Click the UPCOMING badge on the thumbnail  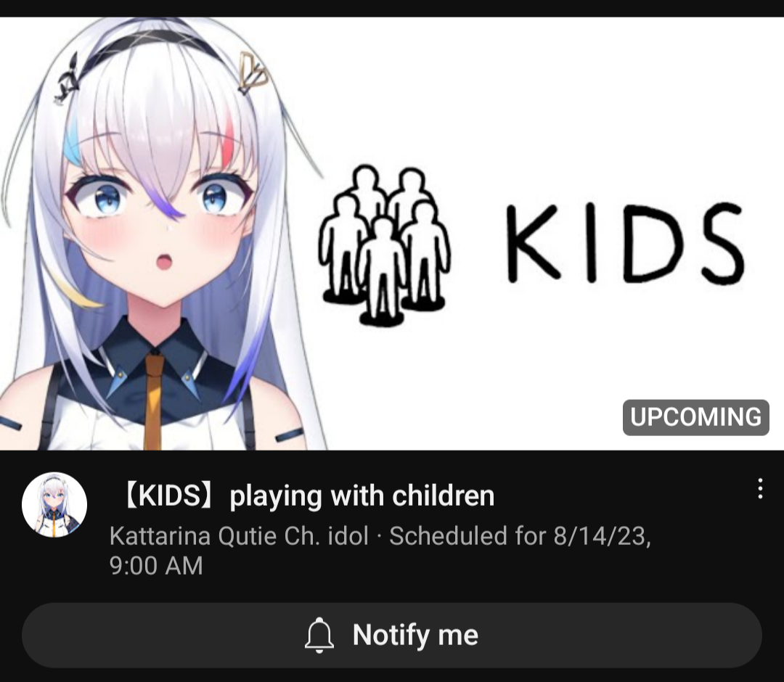pyautogui.click(x=695, y=417)
